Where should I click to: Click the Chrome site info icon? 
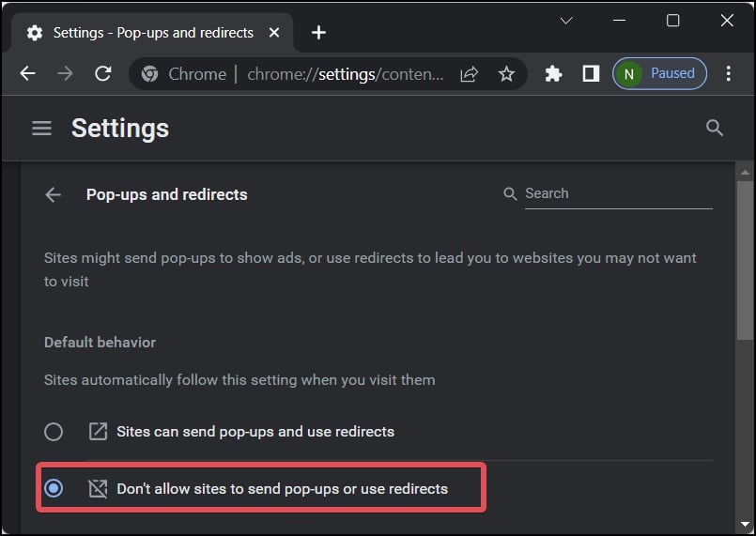[150, 74]
